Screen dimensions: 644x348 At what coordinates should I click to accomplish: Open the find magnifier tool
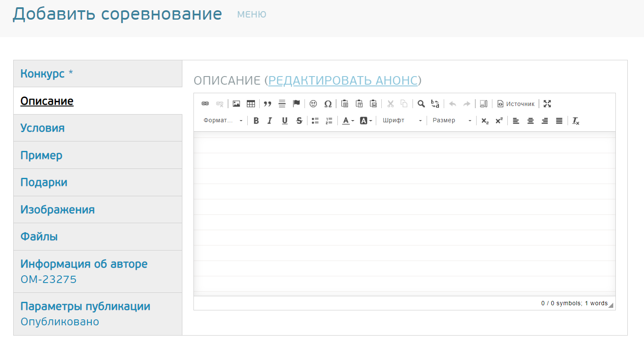click(x=421, y=104)
